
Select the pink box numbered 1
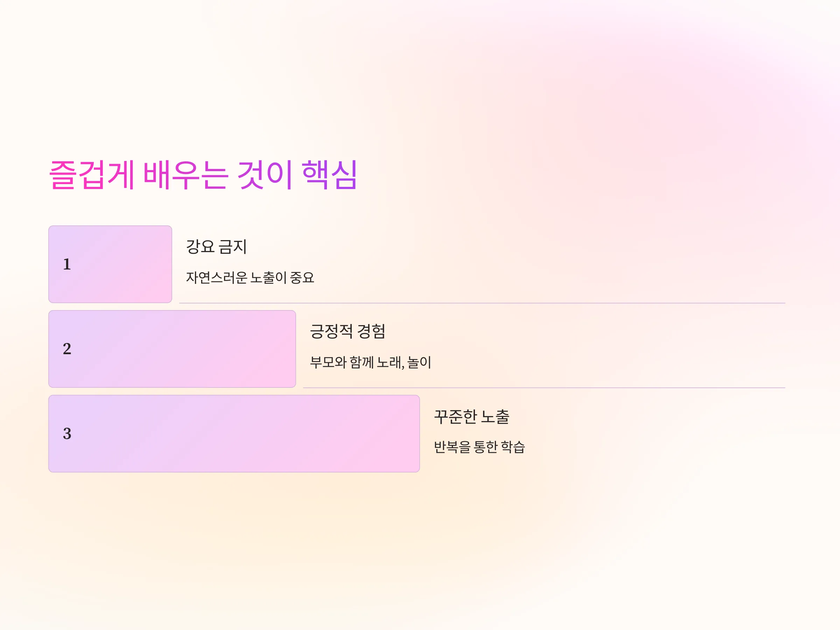pos(110,264)
